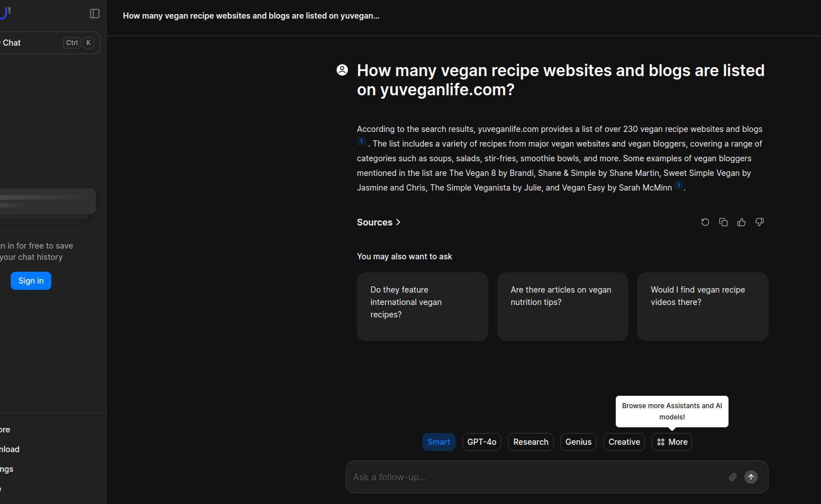Screen dimensions: 821x504
Task: Click the 'Browse more Assistants and AI models!' tooltip
Action: pos(672,412)
